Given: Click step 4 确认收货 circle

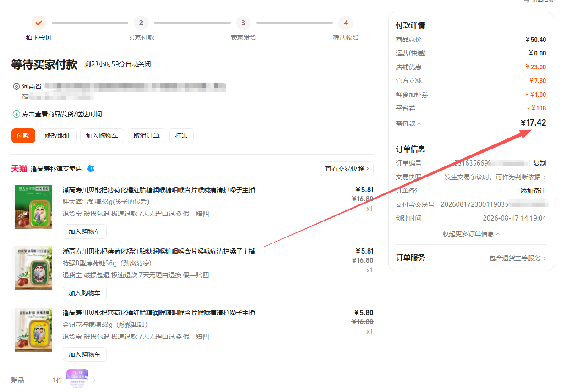Looking at the screenshot, I should 346,22.
